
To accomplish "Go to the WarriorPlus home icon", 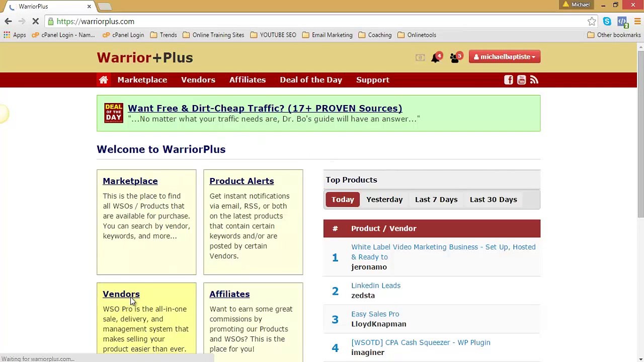I will tap(103, 80).
